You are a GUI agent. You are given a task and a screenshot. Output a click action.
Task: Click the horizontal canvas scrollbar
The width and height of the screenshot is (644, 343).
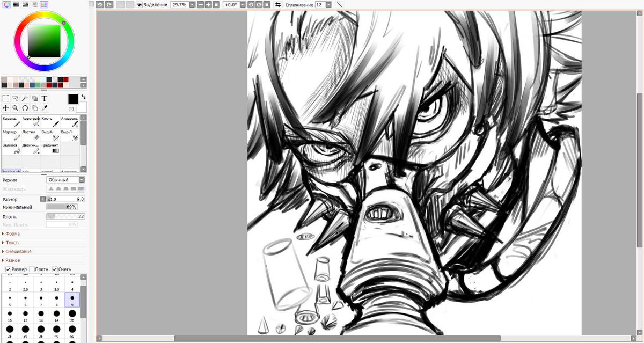click(338, 338)
